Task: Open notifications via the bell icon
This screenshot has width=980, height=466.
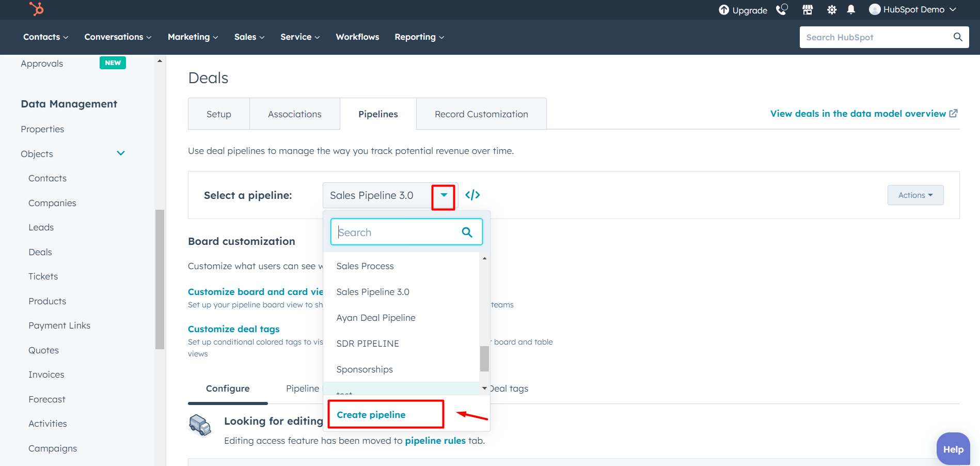Action: tap(850, 9)
